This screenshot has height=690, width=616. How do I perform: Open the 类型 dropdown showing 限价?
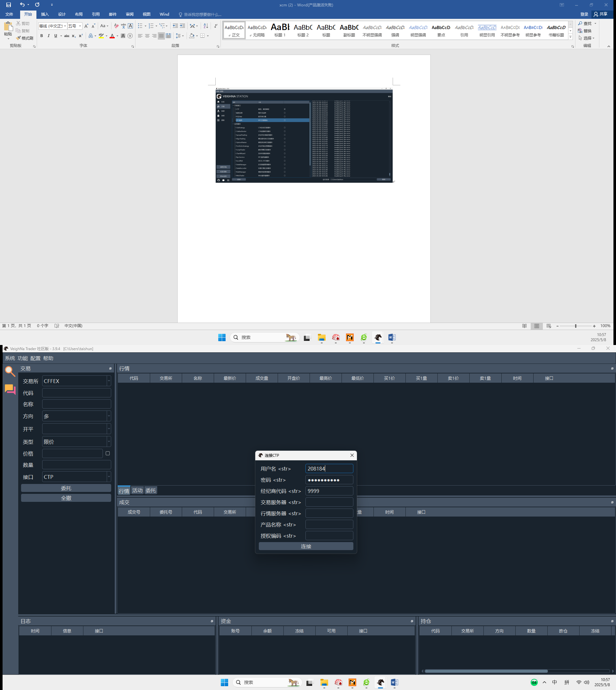(76, 441)
